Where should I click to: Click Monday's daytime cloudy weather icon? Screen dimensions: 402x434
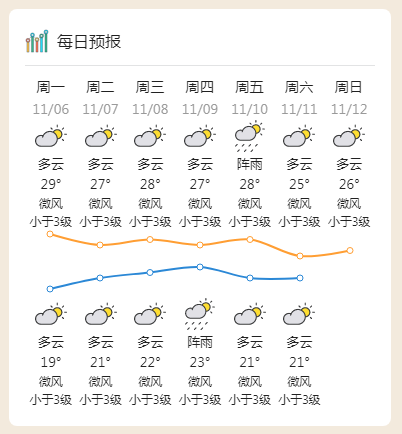(51, 136)
